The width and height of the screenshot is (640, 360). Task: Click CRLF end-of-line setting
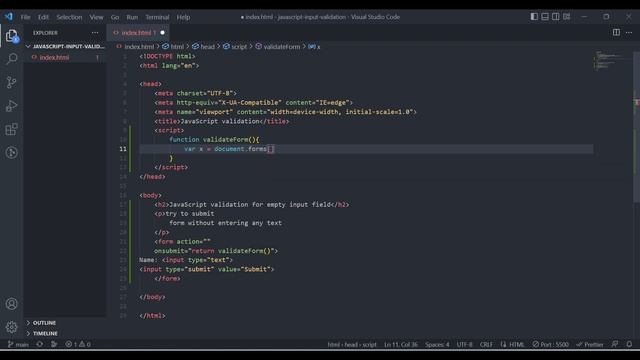pos(486,344)
